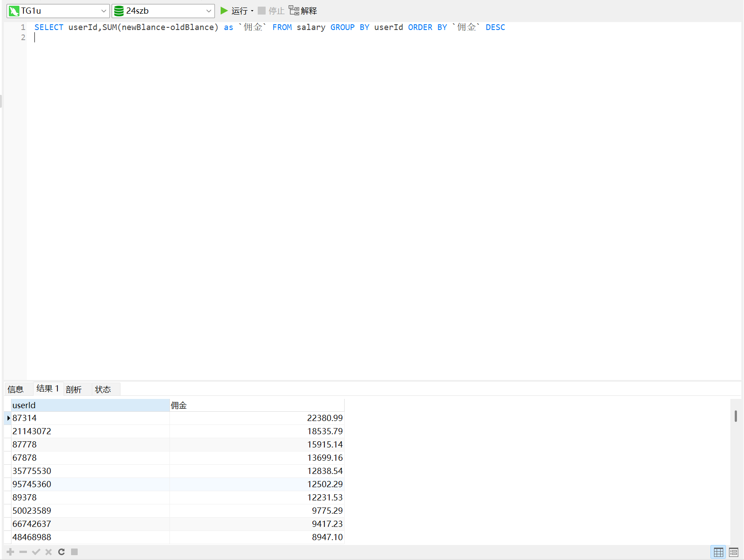Add a record with the plus icon

11,552
